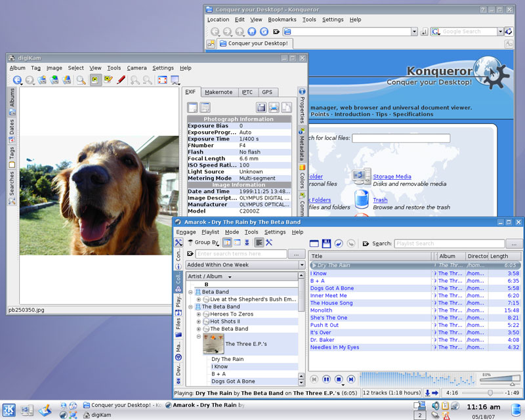Screen dimensions: 525x420
Task: Open the Bookmarks menu in Konqueror
Action: click(x=282, y=20)
